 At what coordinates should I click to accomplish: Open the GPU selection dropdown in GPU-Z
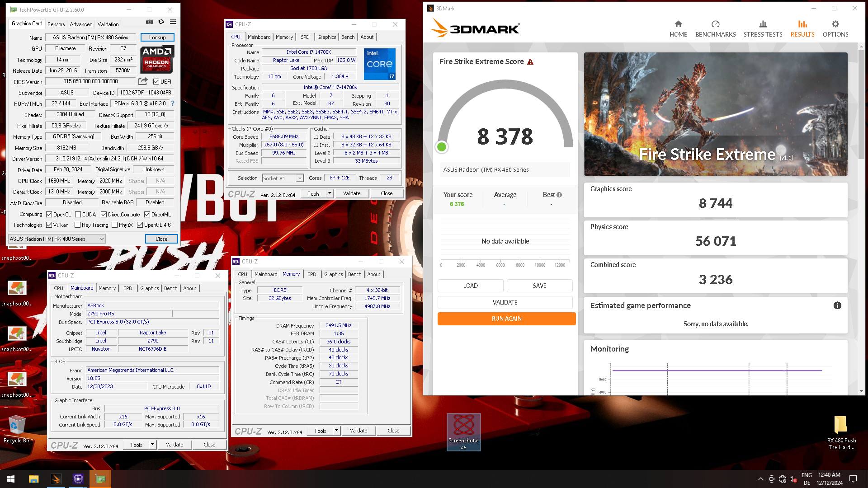tap(57, 239)
